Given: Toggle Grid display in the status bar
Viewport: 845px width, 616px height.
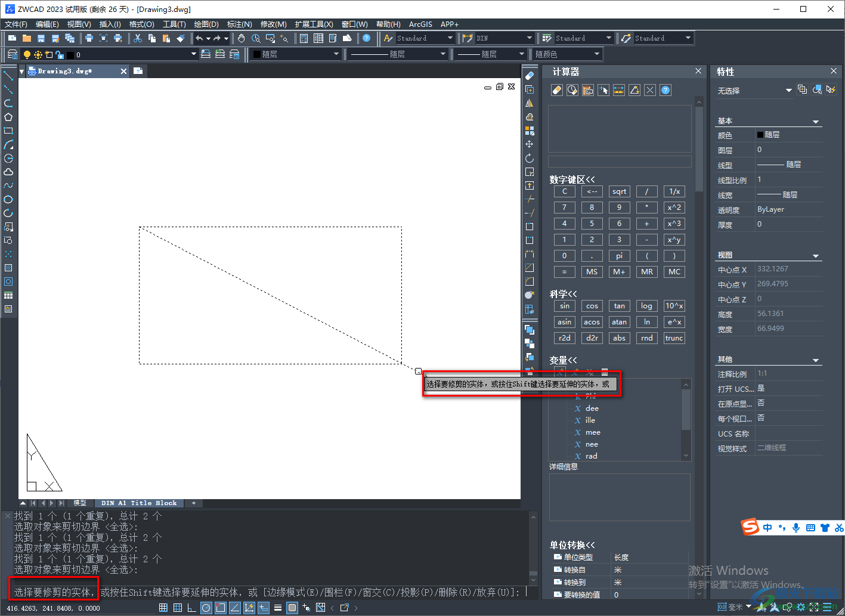Looking at the screenshot, I should [178, 608].
